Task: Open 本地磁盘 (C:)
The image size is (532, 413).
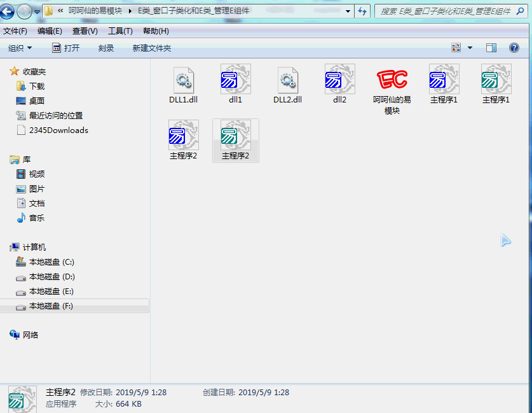Action: coord(51,262)
